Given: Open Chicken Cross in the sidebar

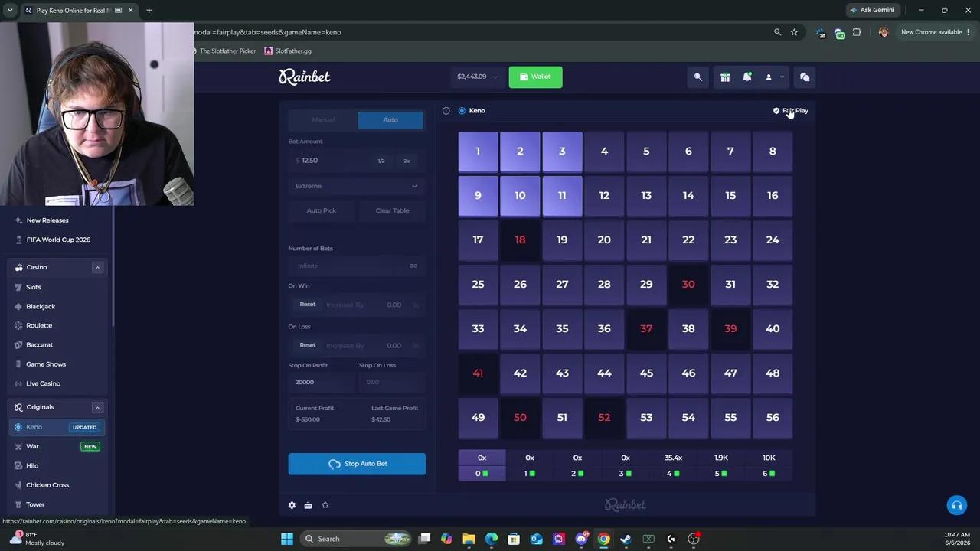Looking at the screenshot, I should (x=47, y=485).
